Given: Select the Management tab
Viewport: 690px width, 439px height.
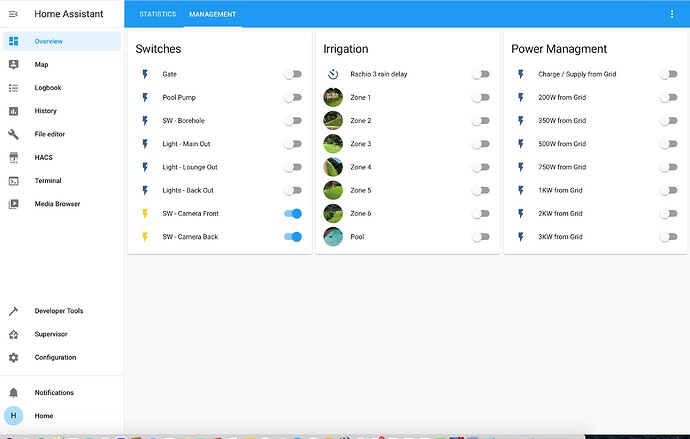Looking at the screenshot, I should pos(213,14).
